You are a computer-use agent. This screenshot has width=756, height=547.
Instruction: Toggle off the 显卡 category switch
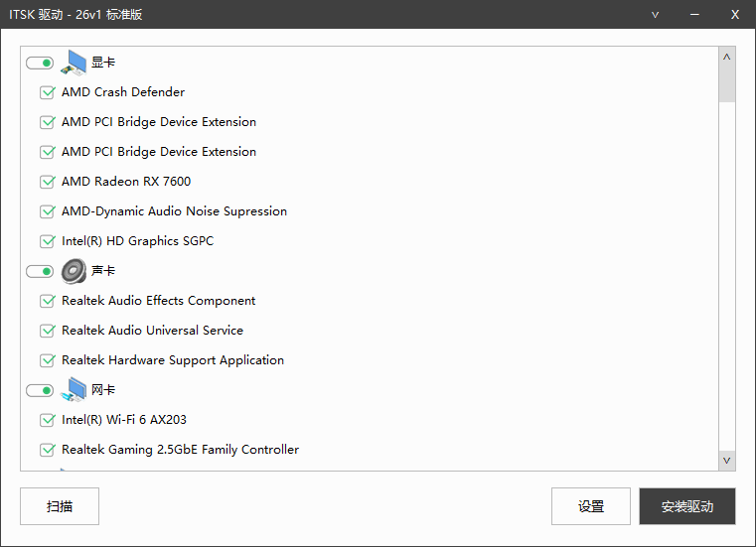tap(40, 63)
